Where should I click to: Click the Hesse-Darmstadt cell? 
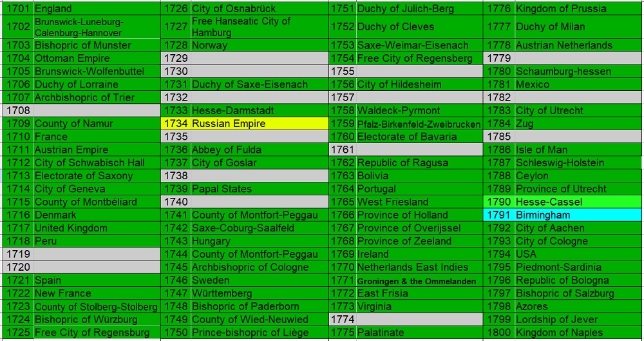(x=260, y=110)
